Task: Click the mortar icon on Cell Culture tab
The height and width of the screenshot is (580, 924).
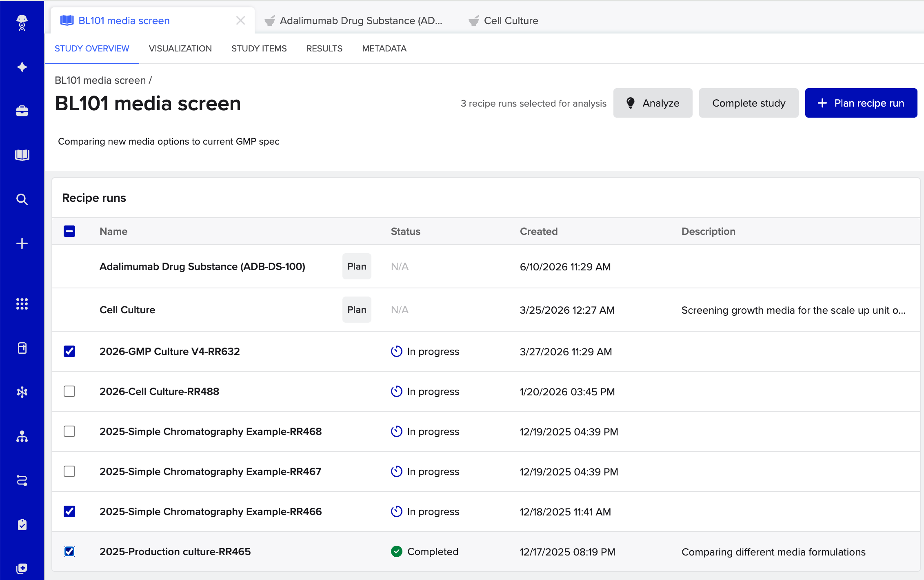Action: tap(474, 20)
